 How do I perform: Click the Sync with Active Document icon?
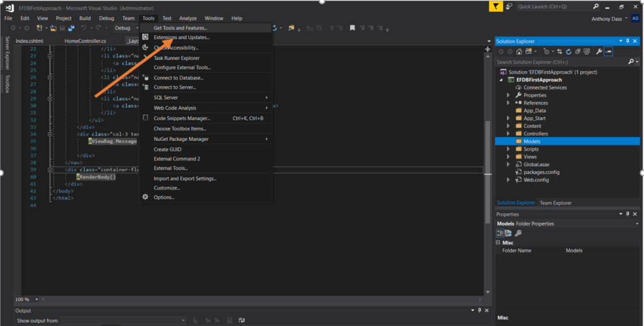[559, 52]
